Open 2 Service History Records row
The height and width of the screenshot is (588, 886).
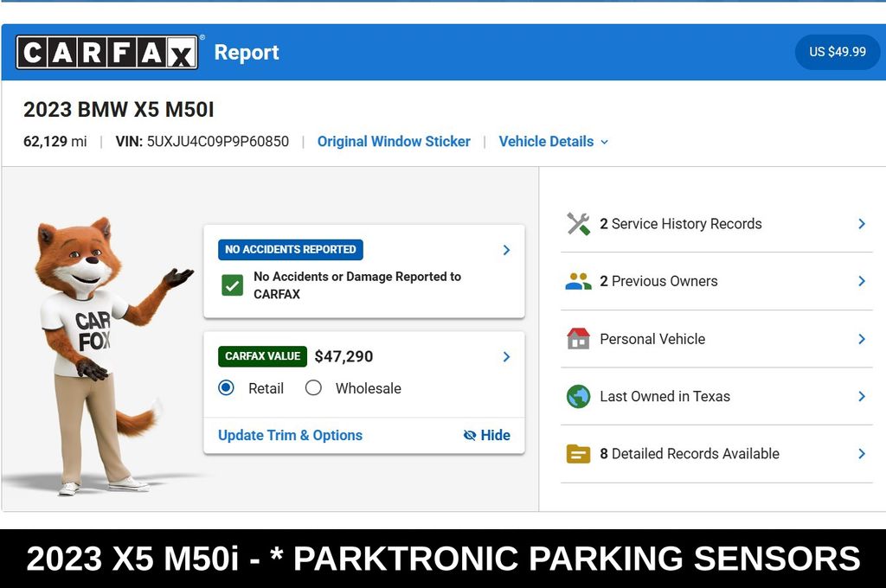(716, 224)
